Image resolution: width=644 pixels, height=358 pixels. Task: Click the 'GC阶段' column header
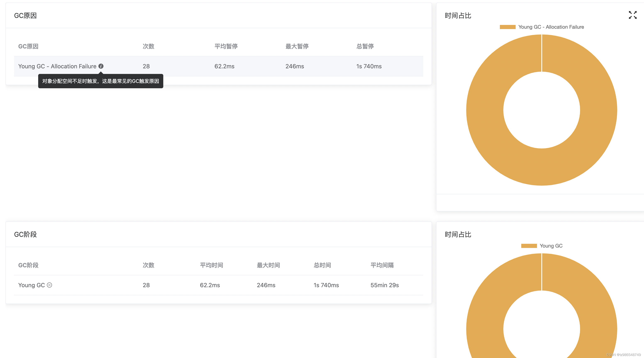pos(28,265)
